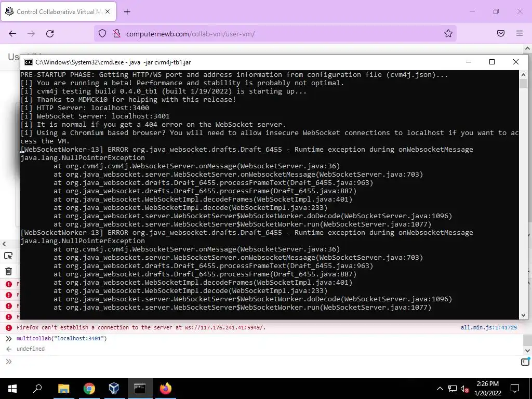
Task: Toggle the console split editor mode icon
Action: pyautogui.click(x=525, y=362)
